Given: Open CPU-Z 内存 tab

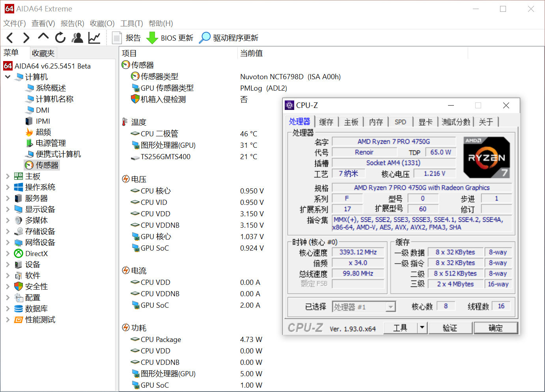Looking at the screenshot, I should [x=376, y=122].
